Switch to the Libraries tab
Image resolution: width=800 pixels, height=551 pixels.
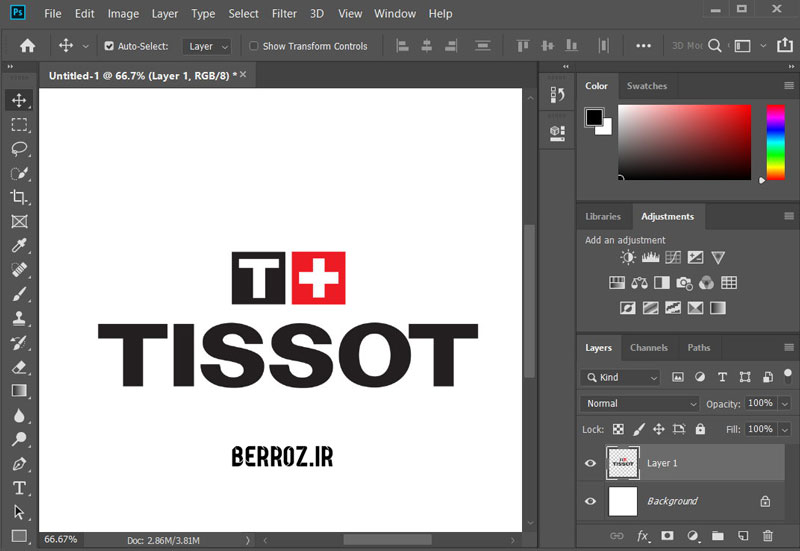point(603,217)
